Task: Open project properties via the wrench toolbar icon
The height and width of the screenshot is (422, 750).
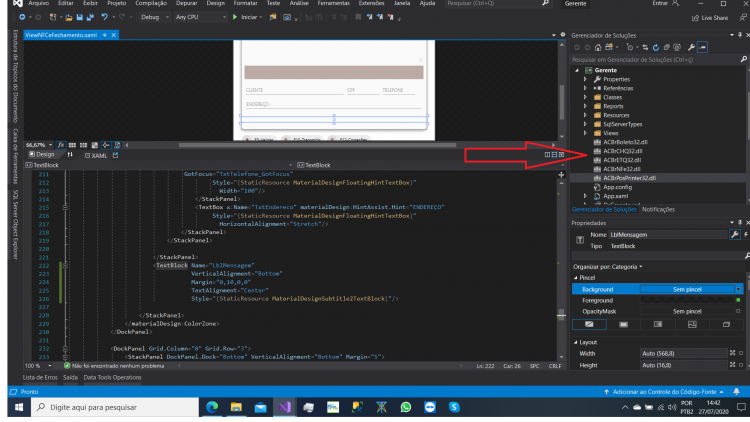Action: [x=691, y=47]
